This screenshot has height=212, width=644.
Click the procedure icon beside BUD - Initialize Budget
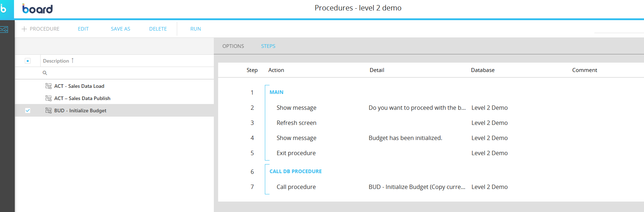click(x=49, y=110)
